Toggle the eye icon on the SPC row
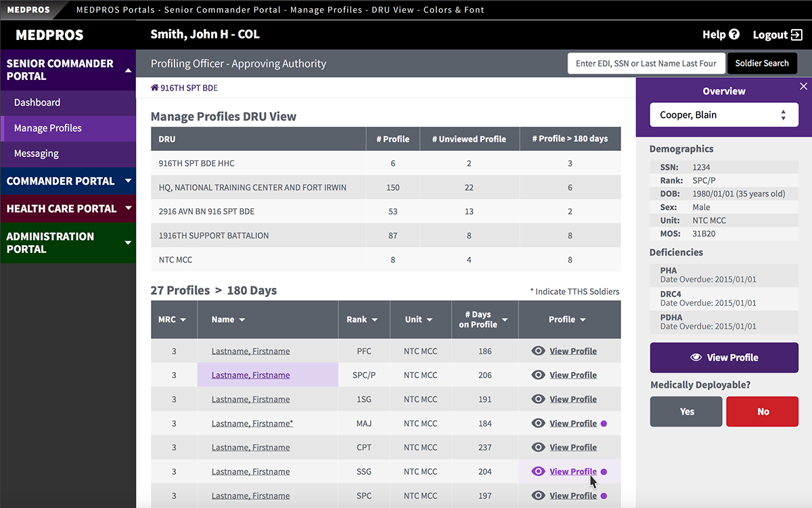Screen dimensions: 812x508 coord(538,495)
